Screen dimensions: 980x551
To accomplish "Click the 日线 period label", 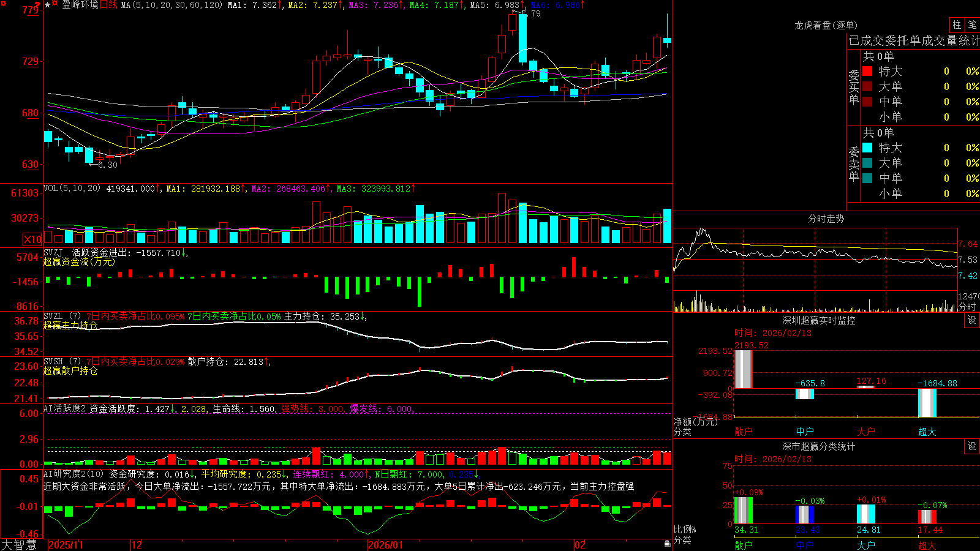I will [x=108, y=5].
